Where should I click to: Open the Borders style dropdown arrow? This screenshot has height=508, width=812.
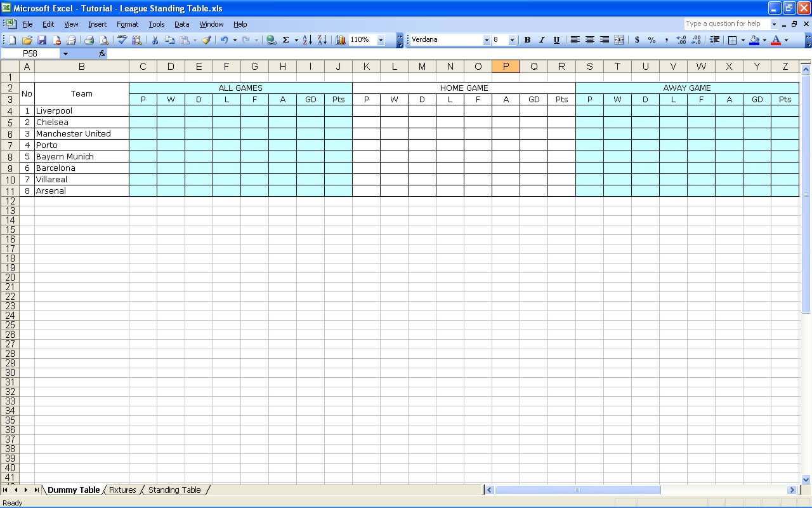(x=743, y=40)
